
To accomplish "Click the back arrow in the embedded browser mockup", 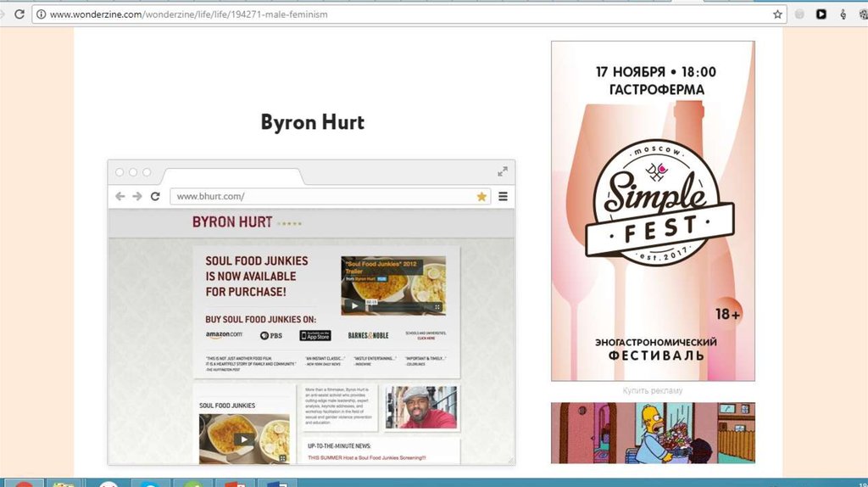I will pyautogui.click(x=120, y=196).
